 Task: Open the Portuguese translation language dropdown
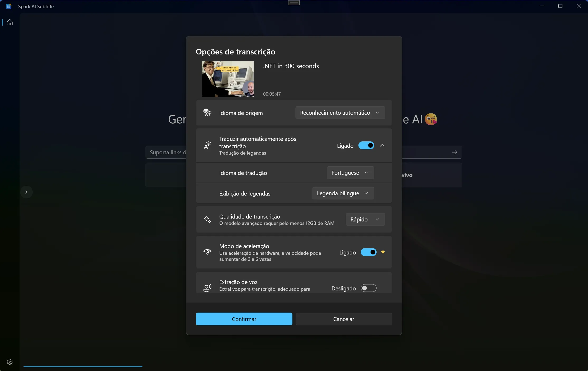350,173
